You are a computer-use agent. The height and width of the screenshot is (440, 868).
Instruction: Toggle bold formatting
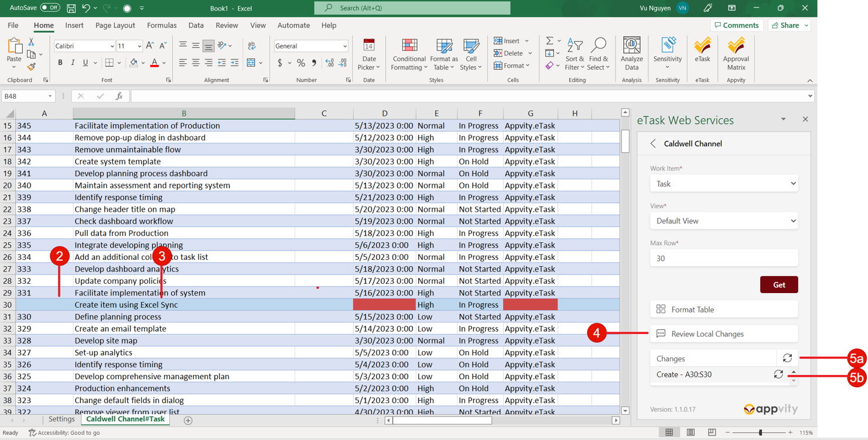(60, 63)
